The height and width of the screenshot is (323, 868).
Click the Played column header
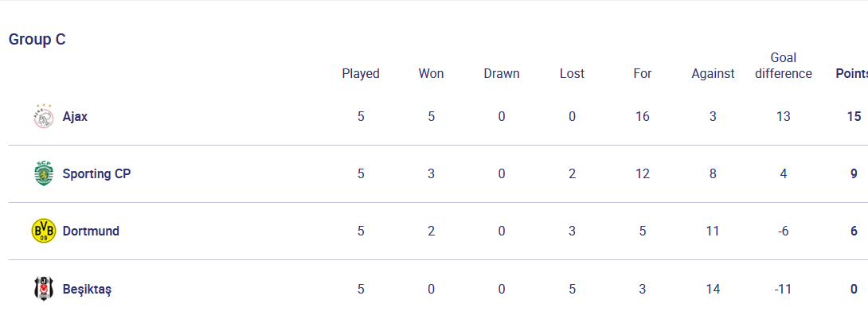(x=361, y=73)
